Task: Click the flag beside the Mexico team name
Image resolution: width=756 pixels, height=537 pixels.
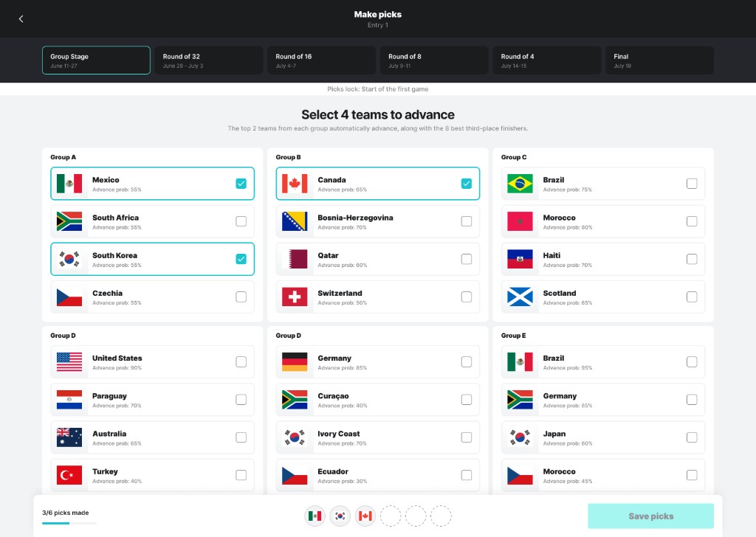Action: pyautogui.click(x=69, y=184)
